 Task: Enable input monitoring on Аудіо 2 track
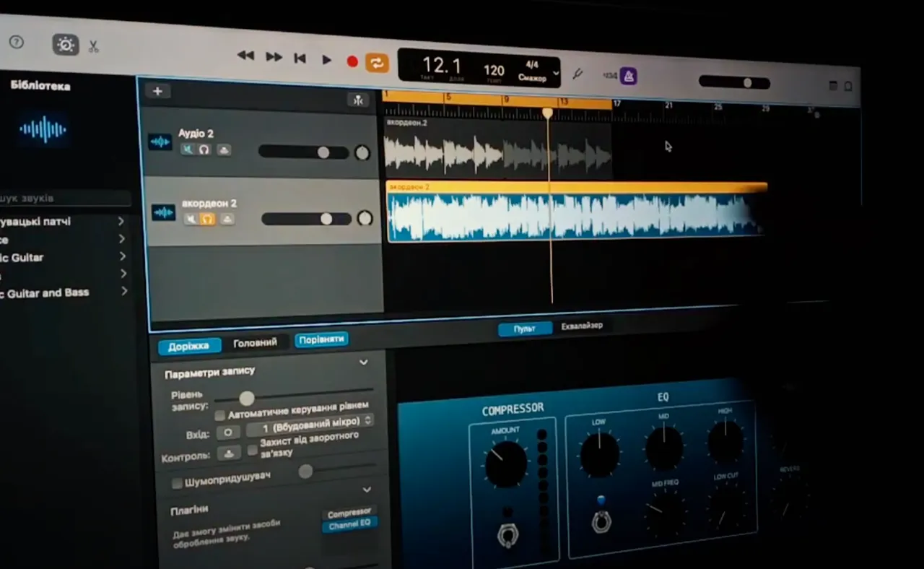click(x=224, y=150)
